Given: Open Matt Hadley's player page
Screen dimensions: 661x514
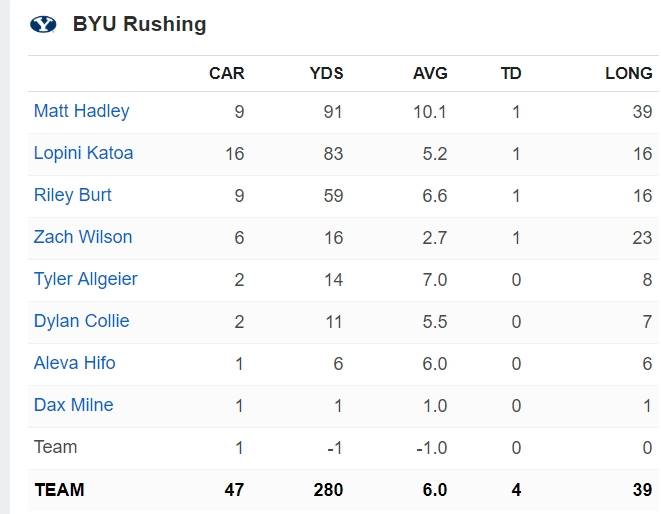Looking at the screenshot, I should point(81,111).
